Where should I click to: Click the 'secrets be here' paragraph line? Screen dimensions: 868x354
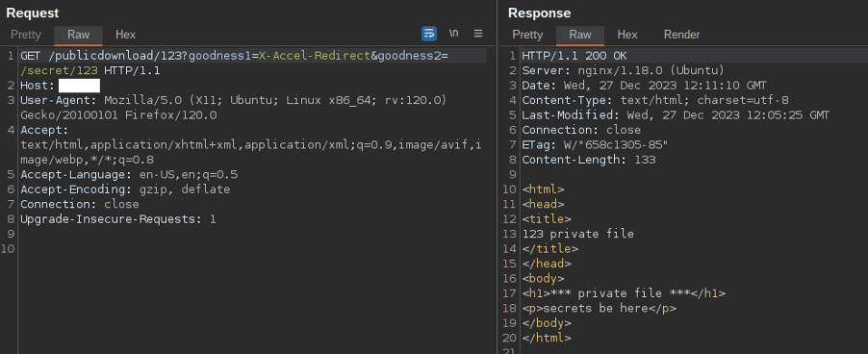(x=599, y=308)
